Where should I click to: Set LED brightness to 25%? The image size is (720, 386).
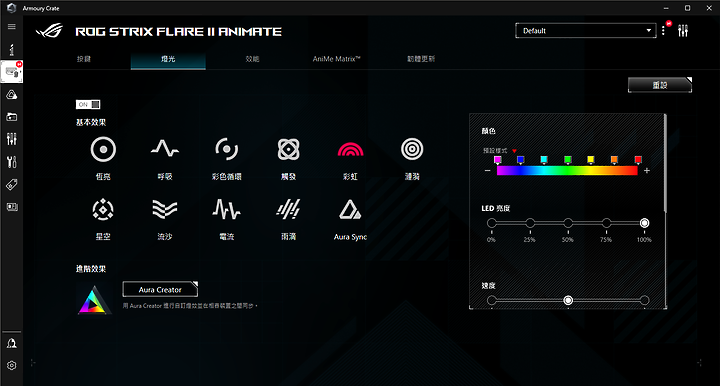(530, 223)
